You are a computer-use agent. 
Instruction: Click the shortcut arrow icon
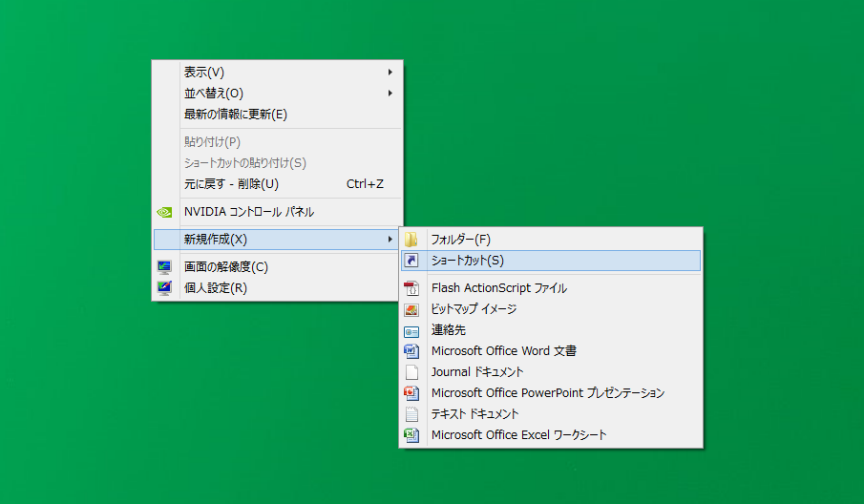point(411,260)
